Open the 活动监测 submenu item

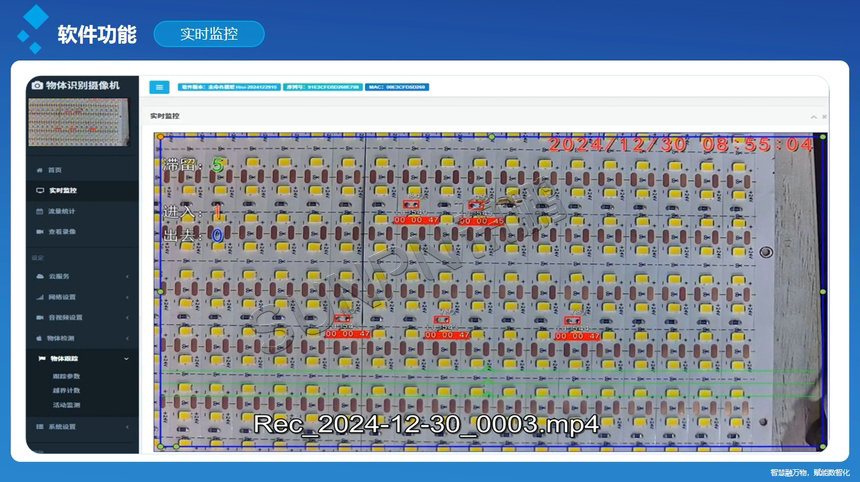66,406
